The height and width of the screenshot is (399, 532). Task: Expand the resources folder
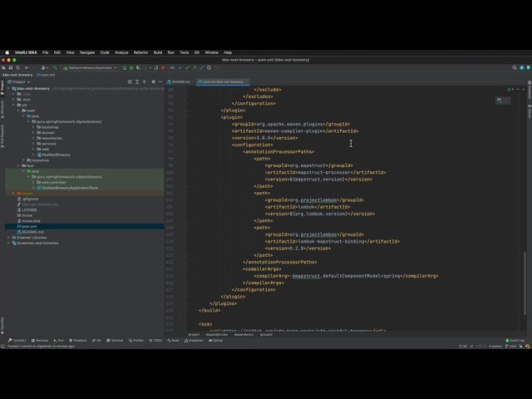point(23,160)
